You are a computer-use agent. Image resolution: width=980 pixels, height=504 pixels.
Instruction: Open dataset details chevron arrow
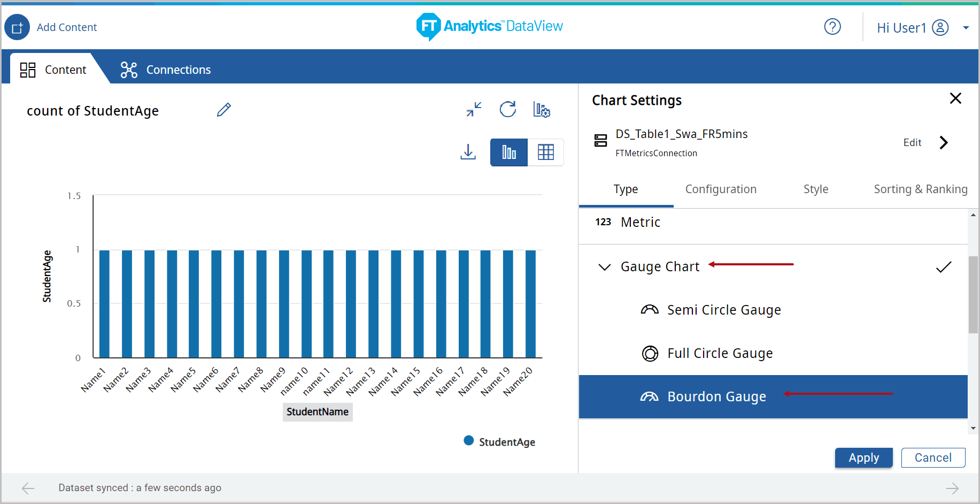coord(944,142)
